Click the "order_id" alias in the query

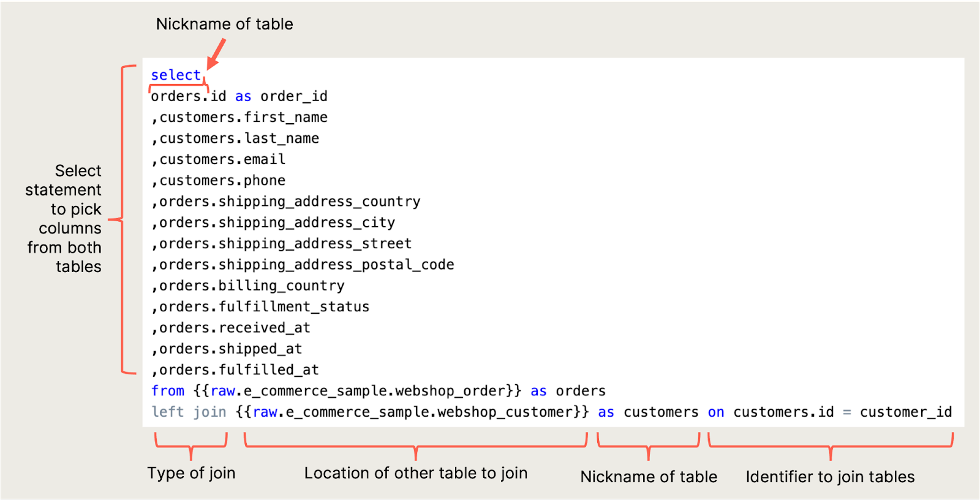[x=294, y=96]
